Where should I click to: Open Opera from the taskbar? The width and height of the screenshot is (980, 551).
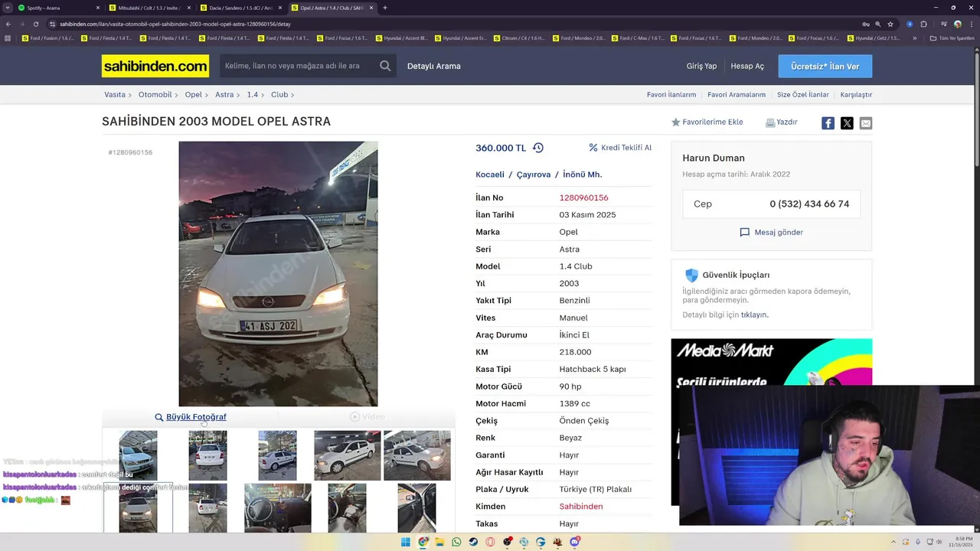click(x=490, y=542)
